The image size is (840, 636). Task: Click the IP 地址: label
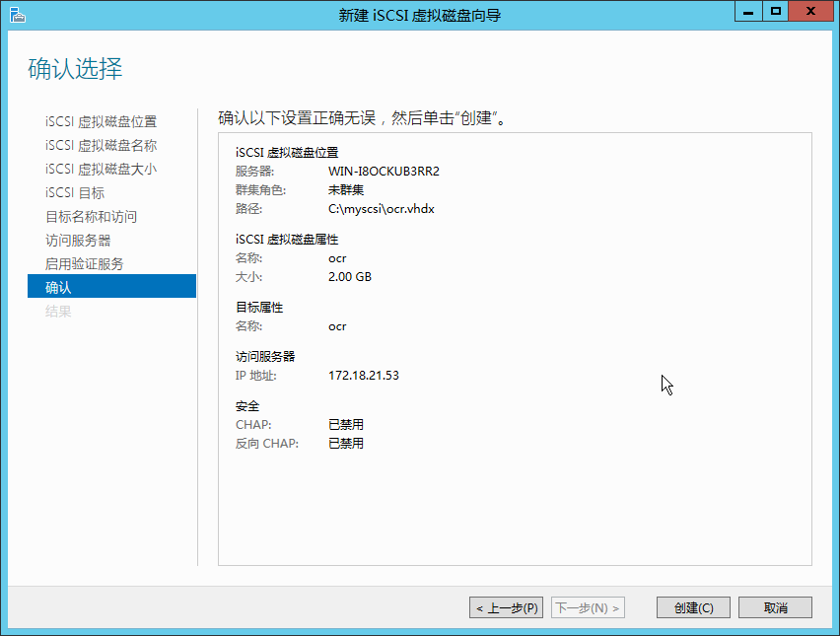click(255, 375)
